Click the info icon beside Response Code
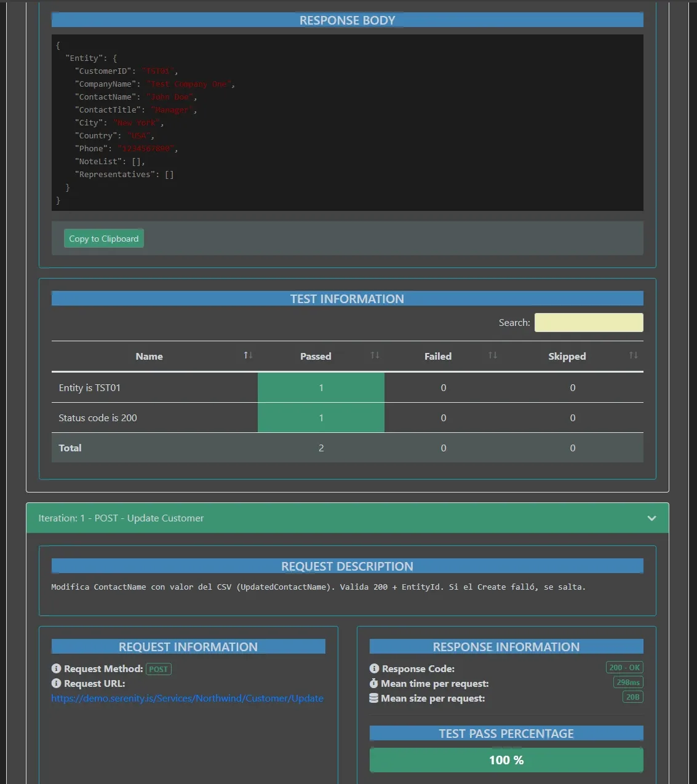 click(x=373, y=668)
